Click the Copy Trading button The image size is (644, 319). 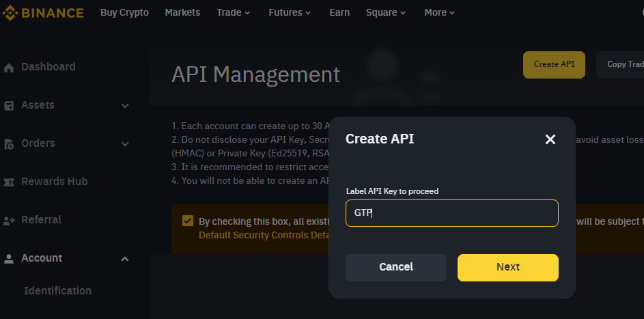click(x=620, y=65)
